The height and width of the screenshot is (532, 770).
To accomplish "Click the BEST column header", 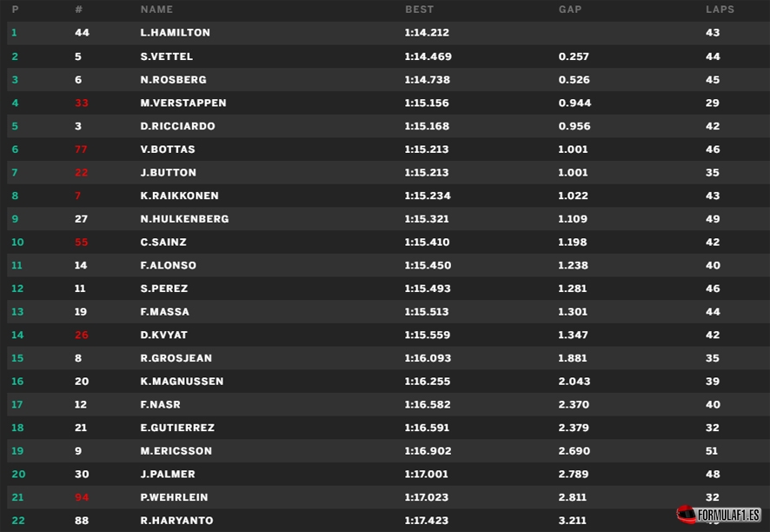I will coord(420,10).
